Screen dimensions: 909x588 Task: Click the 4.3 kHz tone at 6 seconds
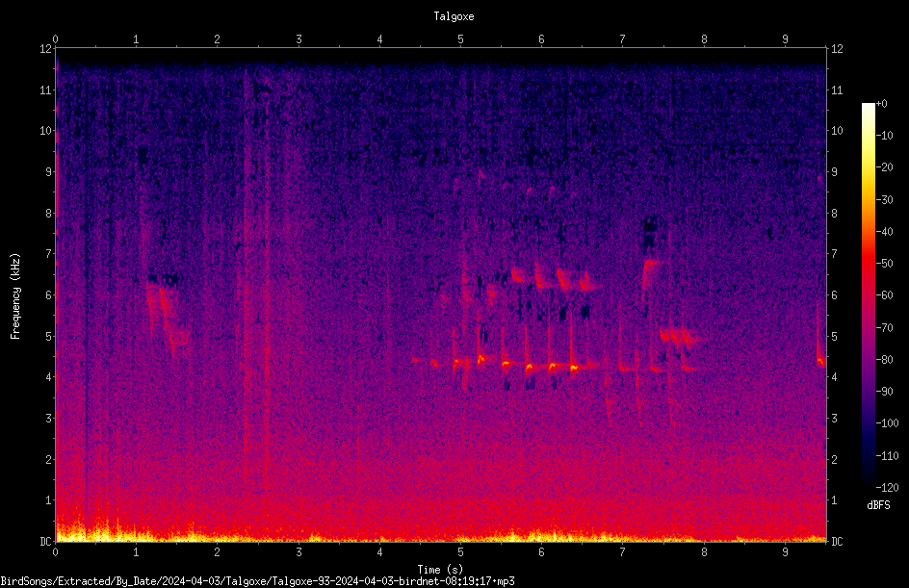pos(530,367)
